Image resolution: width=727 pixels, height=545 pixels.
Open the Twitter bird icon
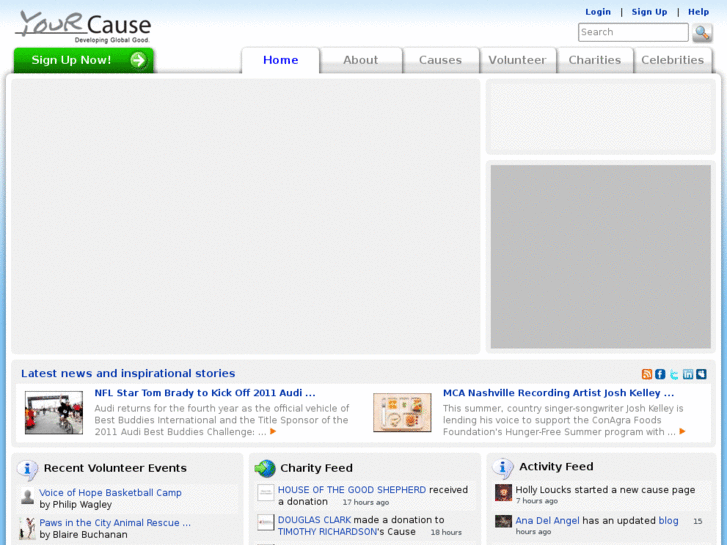coord(674,374)
